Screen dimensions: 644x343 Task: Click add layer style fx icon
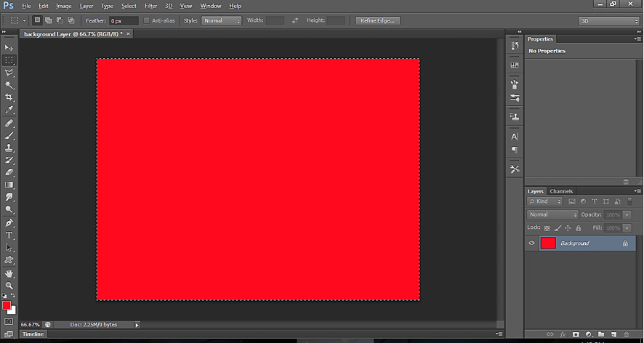[x=563, y=334]
